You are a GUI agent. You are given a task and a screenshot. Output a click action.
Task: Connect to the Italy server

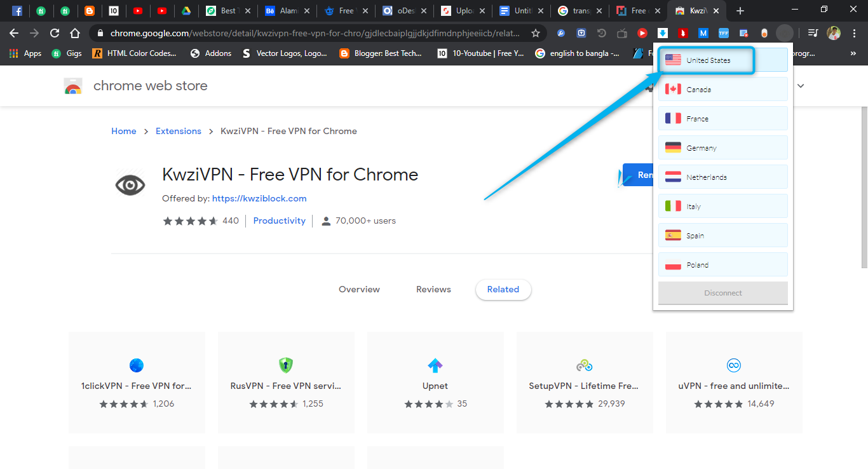(723, 206)
